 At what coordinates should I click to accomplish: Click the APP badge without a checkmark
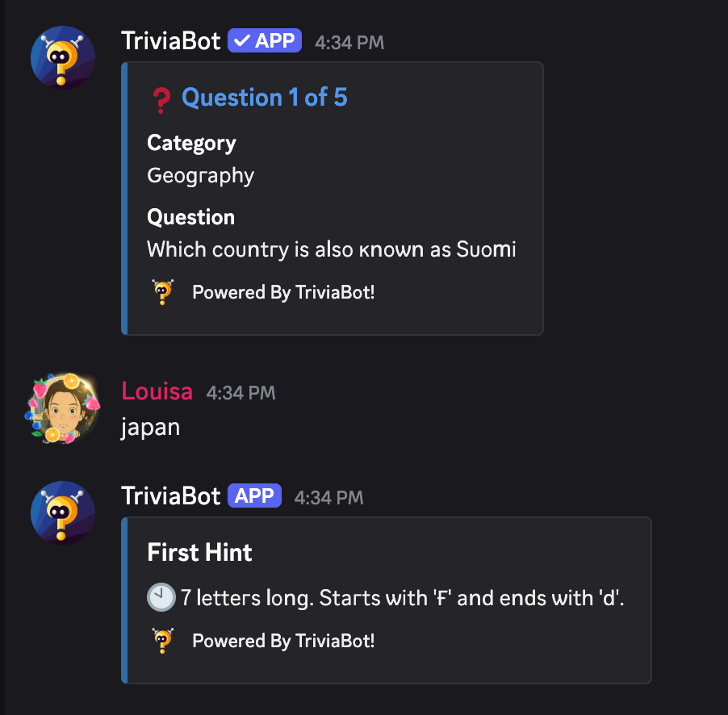pyautogui.click(x=254, y=495)
